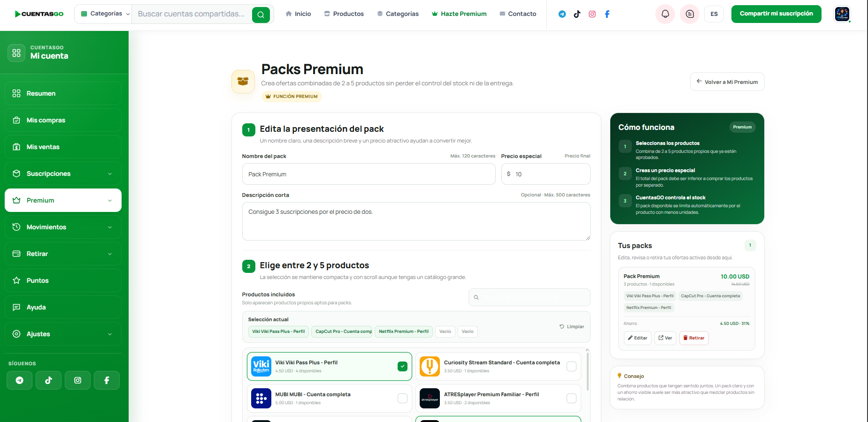Open Productos in the top navigation
Image resolution: width=868 pixels, height=422 pixels.
click(x=344, y=14)
